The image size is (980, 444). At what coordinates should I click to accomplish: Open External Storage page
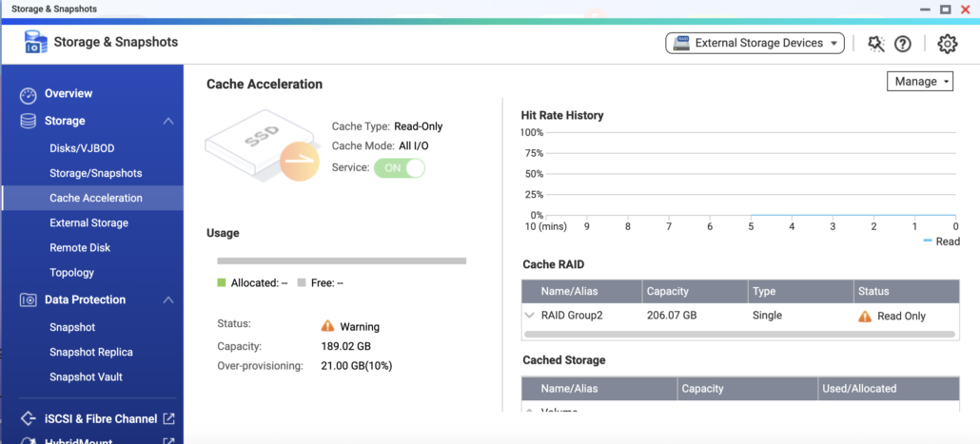click(x=88, y=222)
